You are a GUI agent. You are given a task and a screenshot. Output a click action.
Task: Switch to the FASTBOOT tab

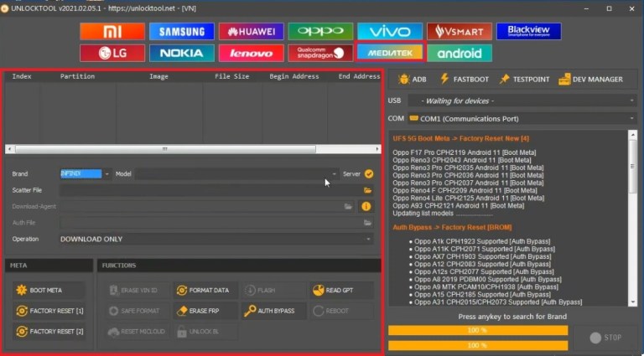tap(464, 79)
